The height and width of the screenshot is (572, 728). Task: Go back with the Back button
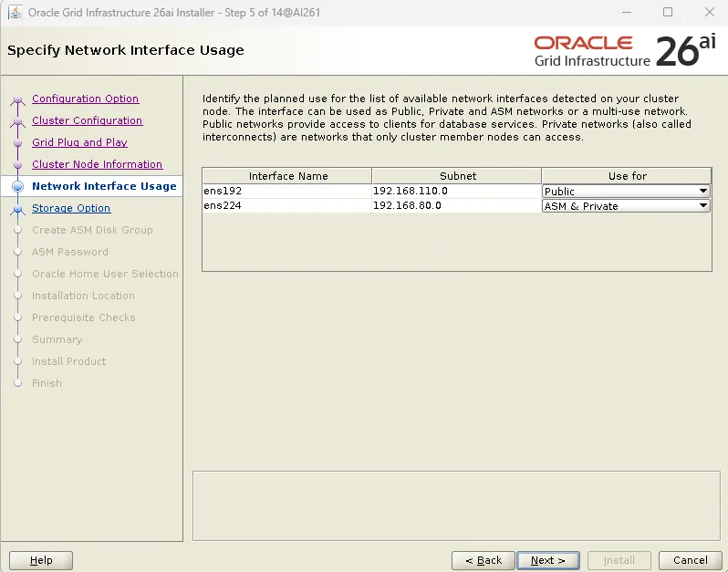[x=484, y=560]
